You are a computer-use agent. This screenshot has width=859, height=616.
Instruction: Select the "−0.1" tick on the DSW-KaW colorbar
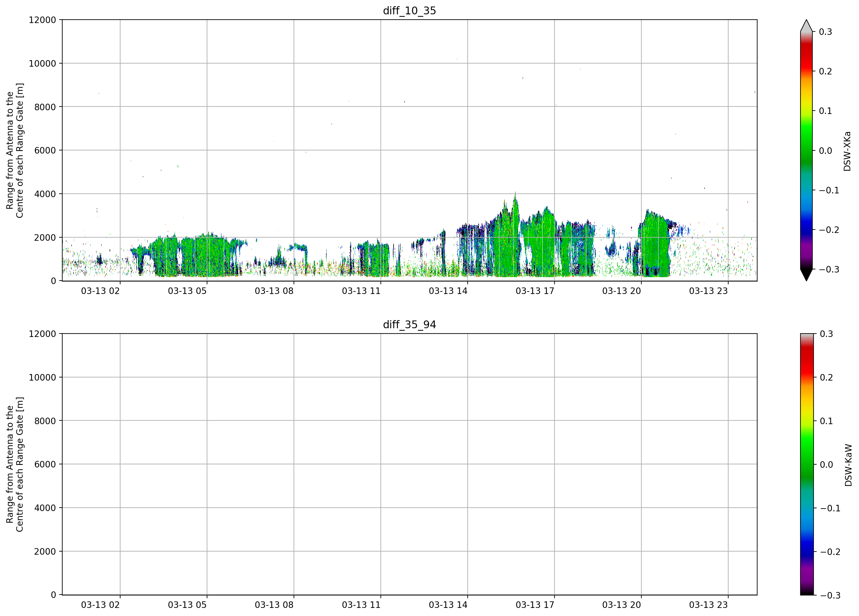coord(830,509)
